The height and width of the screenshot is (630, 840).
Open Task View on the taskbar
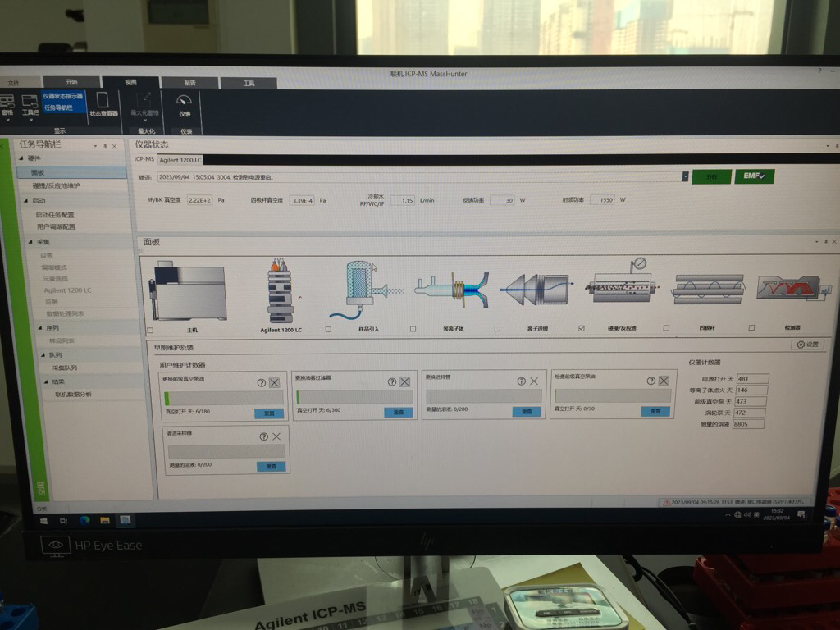[64, 520]
